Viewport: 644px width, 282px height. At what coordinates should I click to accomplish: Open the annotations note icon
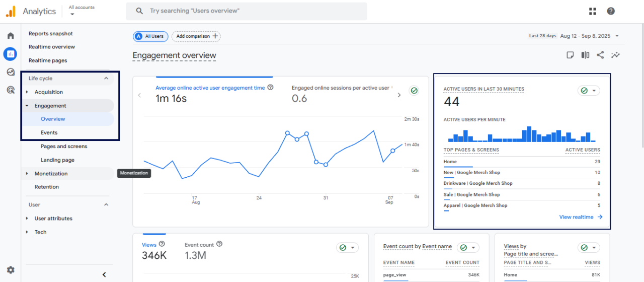(570, 55)
